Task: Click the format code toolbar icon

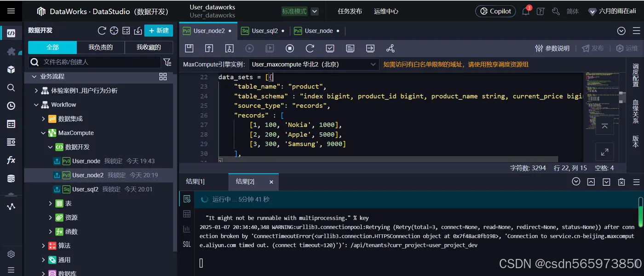Action: point(350,48)
